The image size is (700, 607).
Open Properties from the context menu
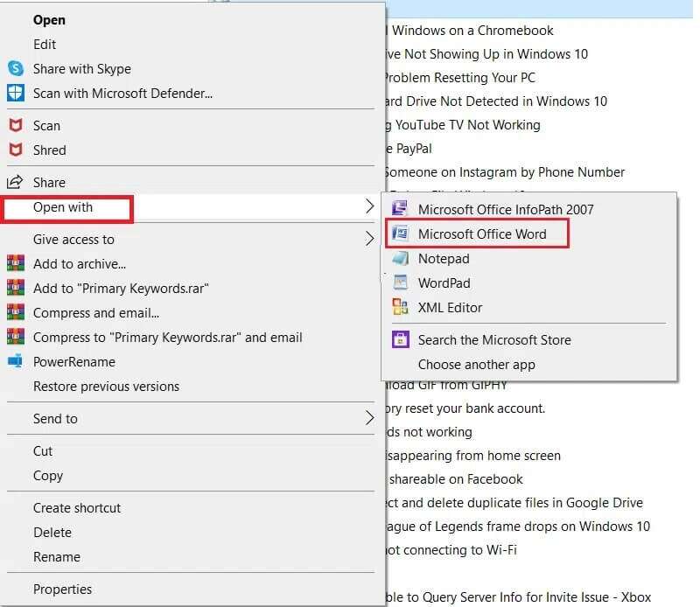pyautogui.click(x=191, y=589)
